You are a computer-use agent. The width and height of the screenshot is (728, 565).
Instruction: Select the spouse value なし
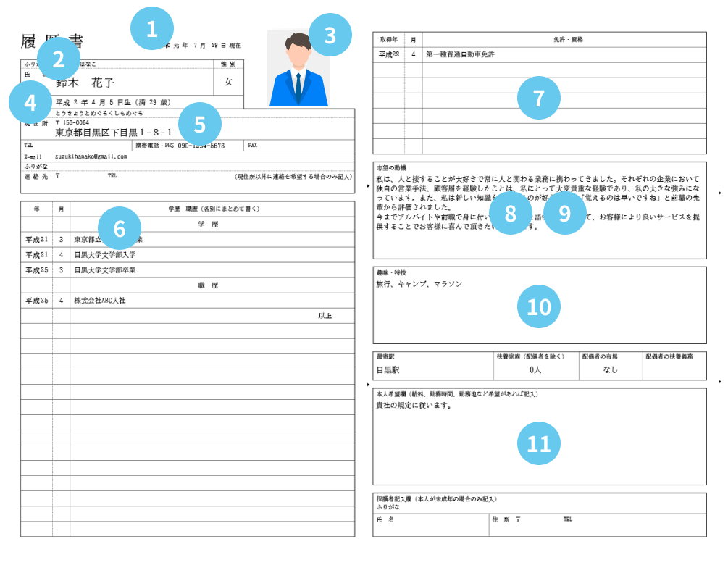coord(610,370)
